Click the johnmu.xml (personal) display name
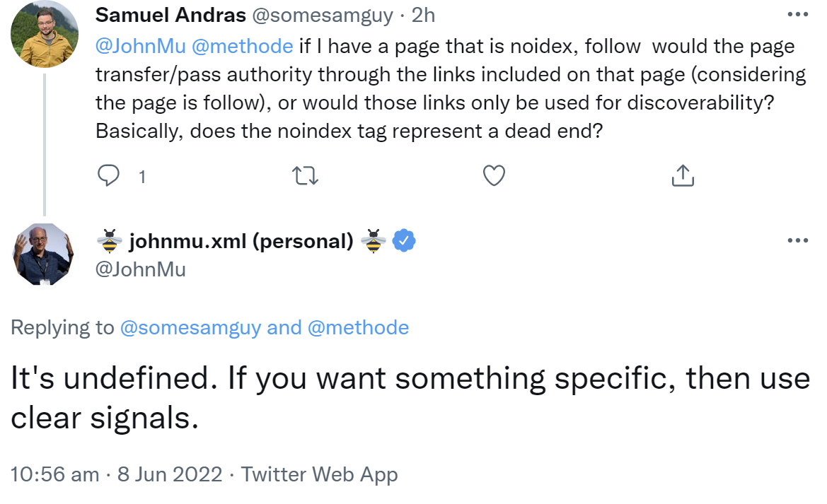827x504 pixels. (x=241, y=241)
